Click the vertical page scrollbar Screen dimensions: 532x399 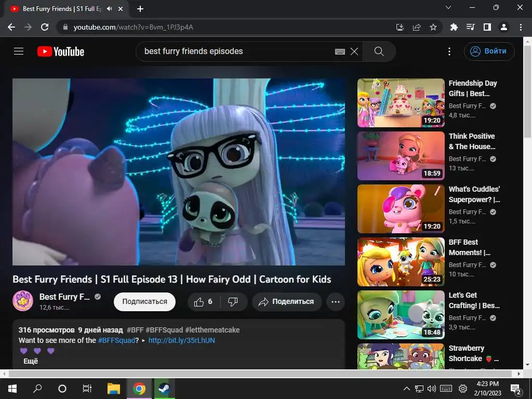pos(527,91)
